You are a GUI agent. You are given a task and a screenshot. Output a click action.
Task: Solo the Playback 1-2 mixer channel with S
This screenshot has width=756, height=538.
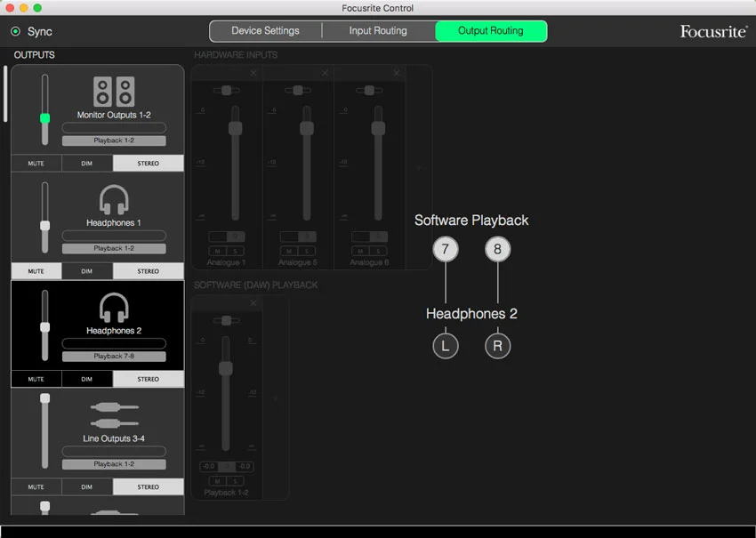[236, 481]
